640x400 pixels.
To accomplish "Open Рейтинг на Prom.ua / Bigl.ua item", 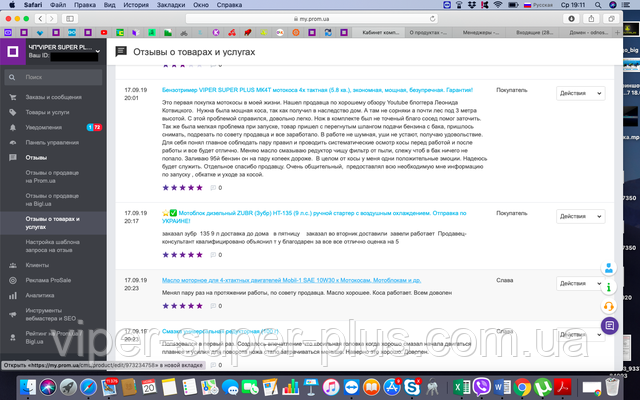I will tap(53, 337).
